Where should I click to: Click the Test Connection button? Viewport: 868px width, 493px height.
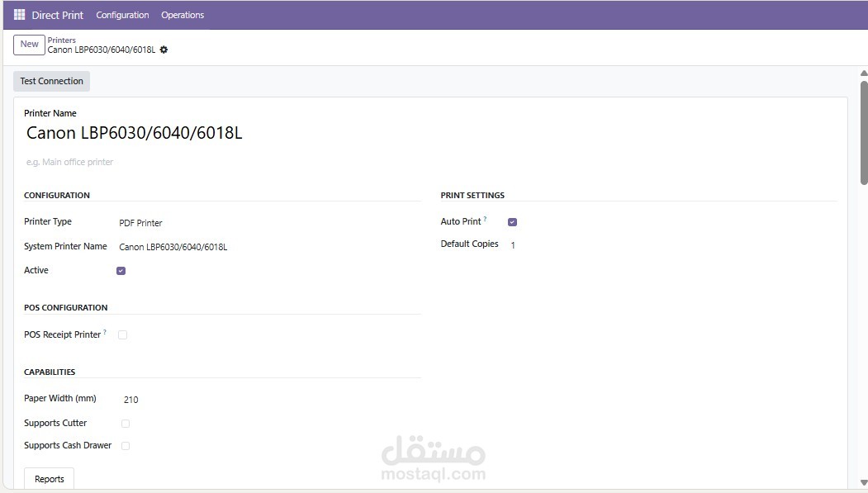(51, 81)
